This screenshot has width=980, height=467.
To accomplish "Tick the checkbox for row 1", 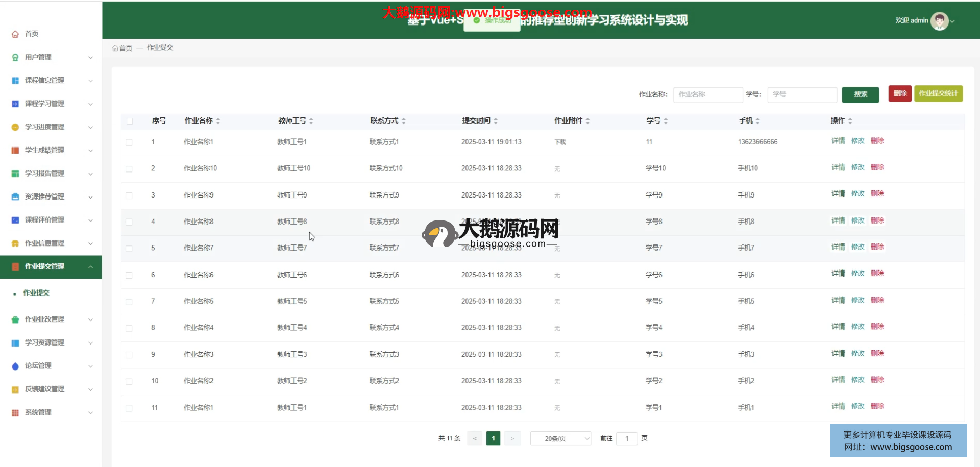I will tap(129, 142).
